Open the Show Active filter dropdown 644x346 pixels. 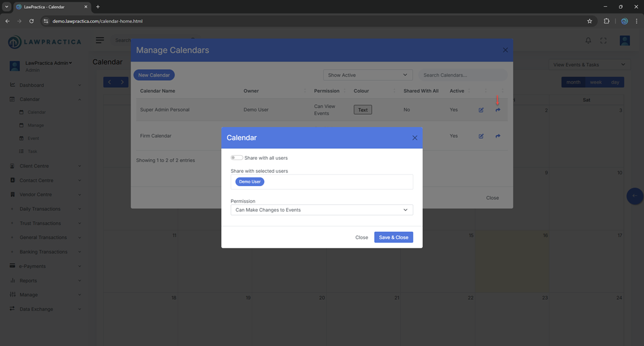368,75
